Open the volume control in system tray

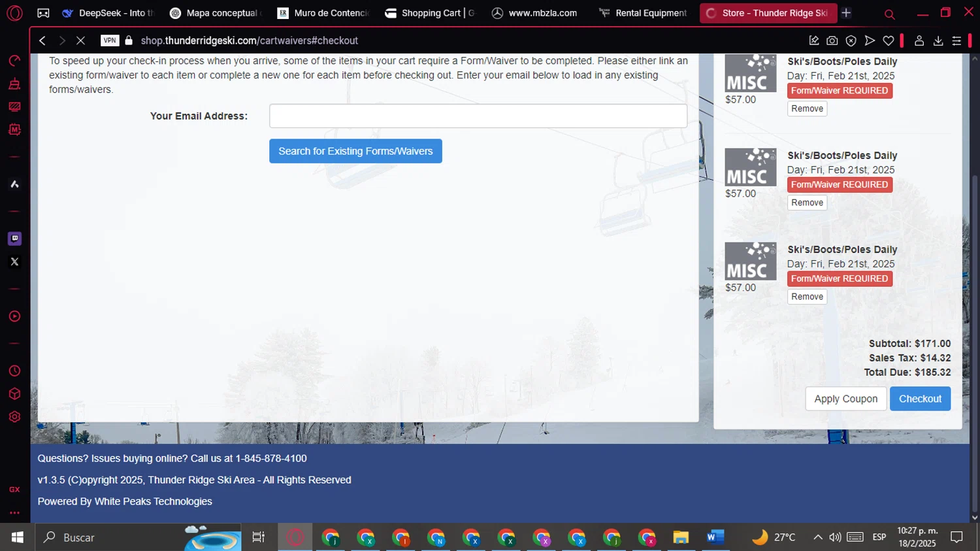click(x=835, y=537)
